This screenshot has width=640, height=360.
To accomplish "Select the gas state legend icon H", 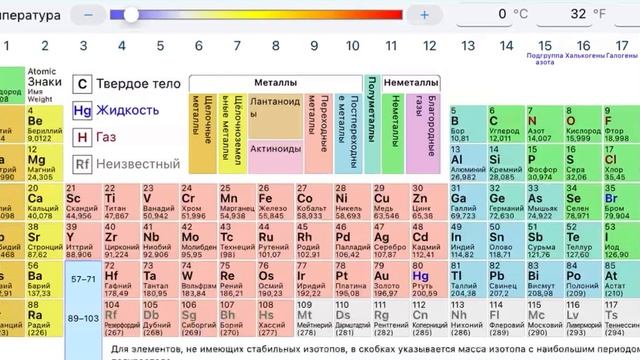I will click(82, 138).
